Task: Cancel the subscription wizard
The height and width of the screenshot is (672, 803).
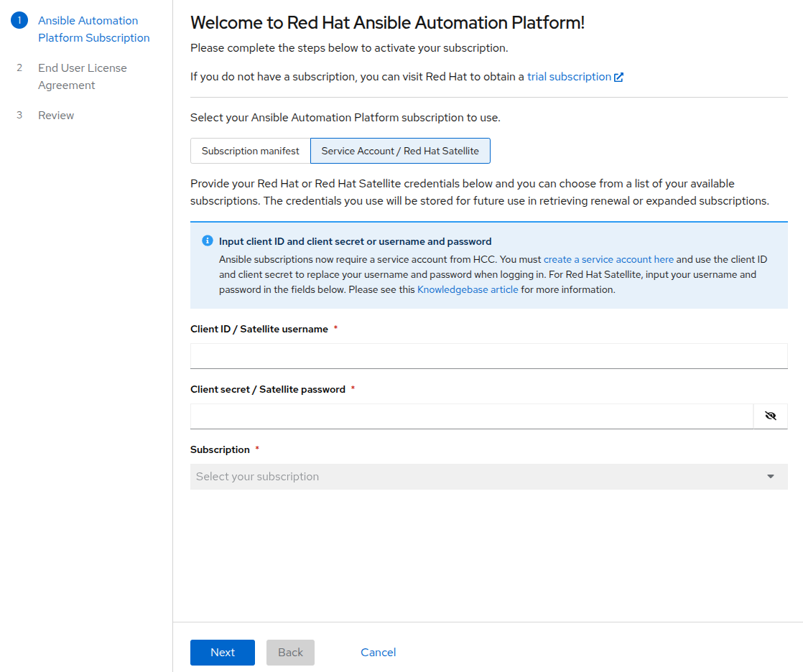Action: pyautogui.click(x=379, y=653)
